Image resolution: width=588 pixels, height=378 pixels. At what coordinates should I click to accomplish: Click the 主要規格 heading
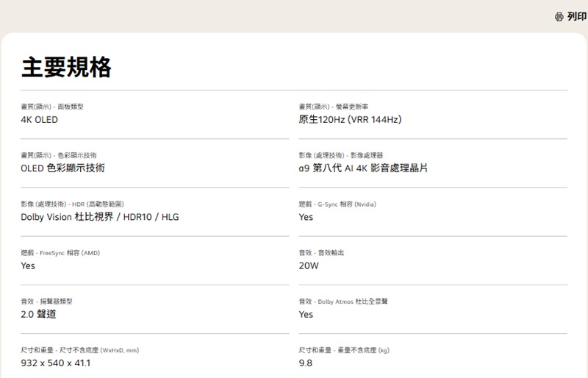pyautogui.click(x=66, y=68)
